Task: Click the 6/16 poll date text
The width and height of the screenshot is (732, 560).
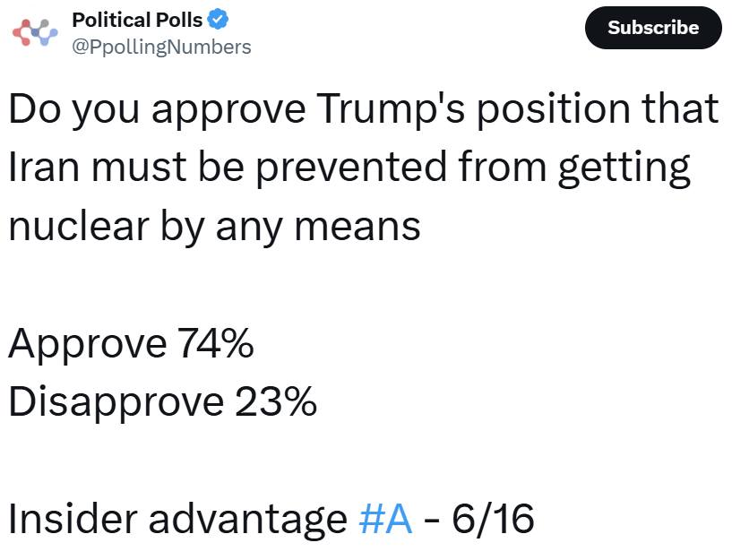Action: 493,518
